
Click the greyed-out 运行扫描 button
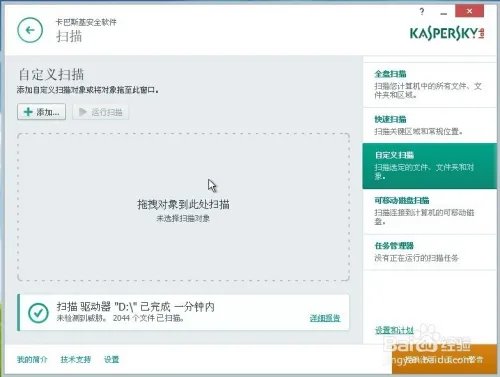coord(100,112)
